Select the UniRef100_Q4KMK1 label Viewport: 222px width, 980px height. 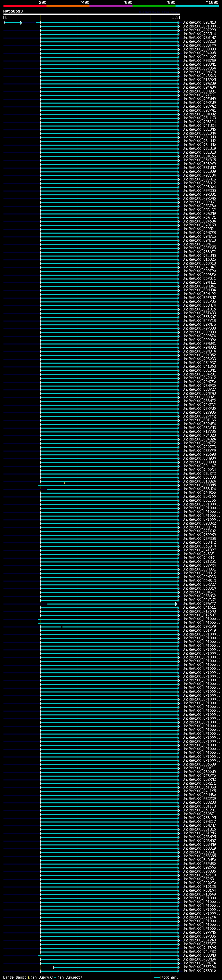pyautogui.click(x=199, y=558)
